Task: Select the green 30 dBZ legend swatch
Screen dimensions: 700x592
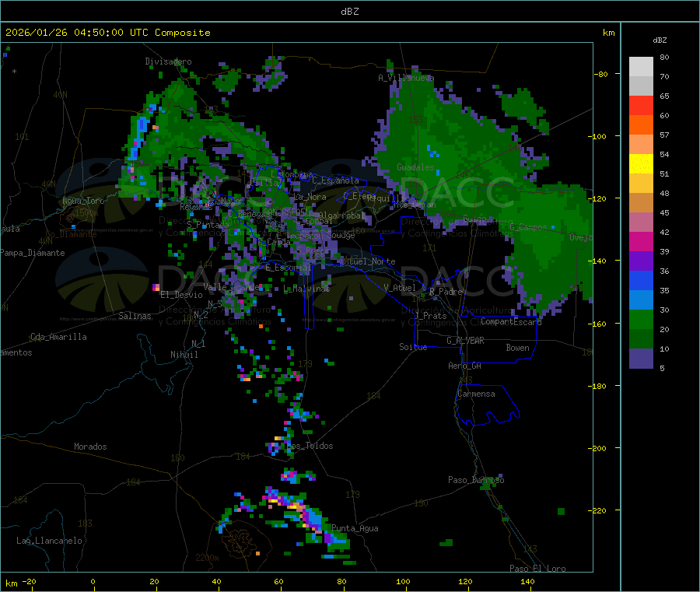Action: click(x=641, y=319)
